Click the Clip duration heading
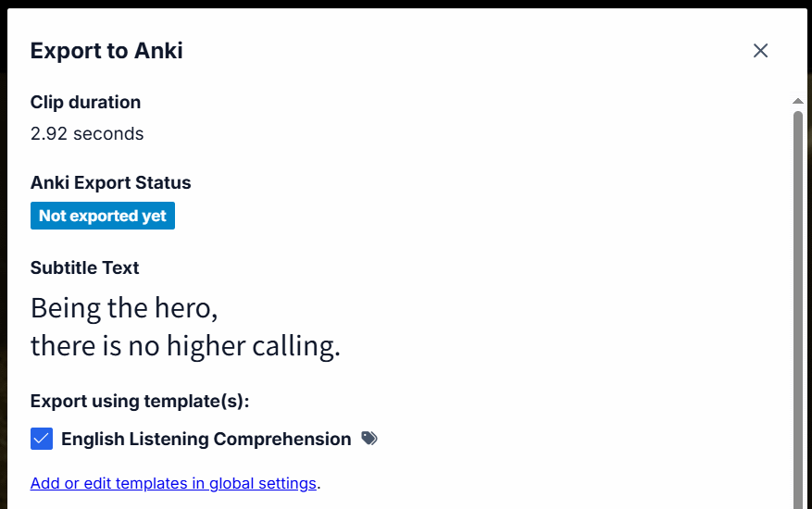This screenshot has height=509, width=812. [85, 102]
